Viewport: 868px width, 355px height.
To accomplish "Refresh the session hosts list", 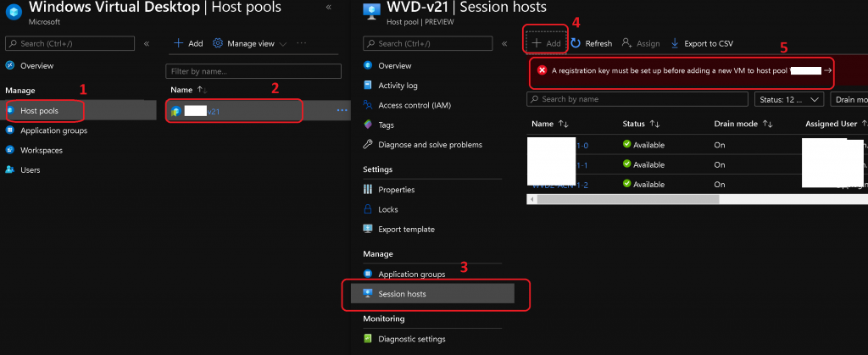I will point(592,44).
